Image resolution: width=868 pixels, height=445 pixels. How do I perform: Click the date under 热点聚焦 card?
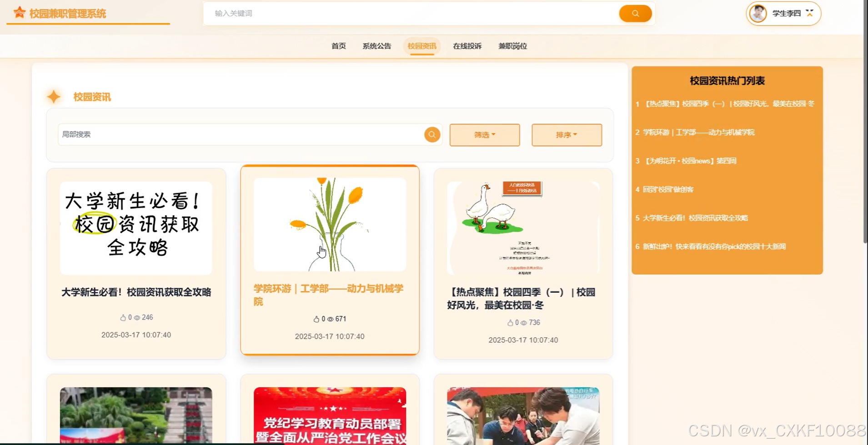pos(523,340)
